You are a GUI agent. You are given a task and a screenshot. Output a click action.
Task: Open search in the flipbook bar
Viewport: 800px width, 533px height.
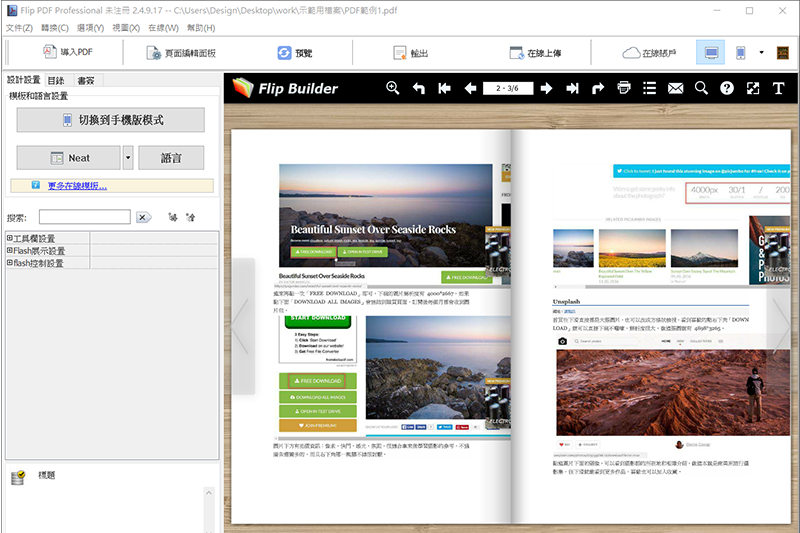[x=702, y=88]
